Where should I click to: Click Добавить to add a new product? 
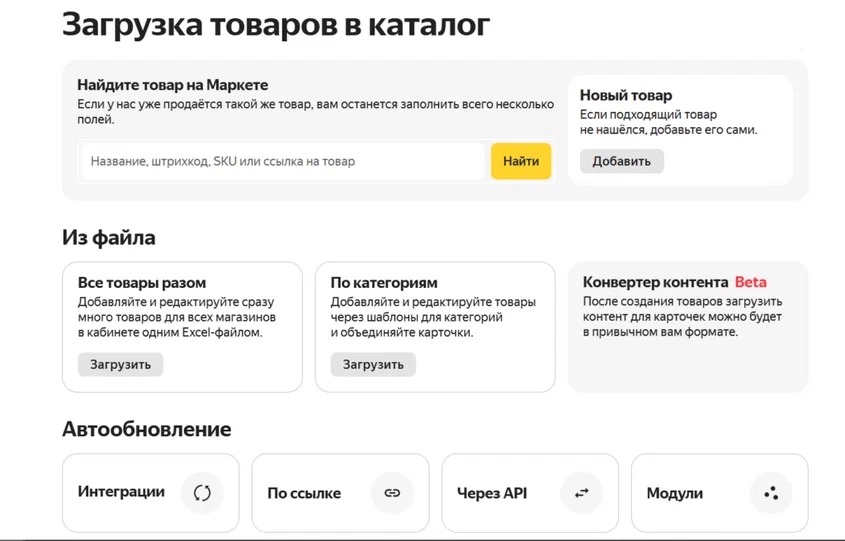pyautogui.click(x=621, y=161)
